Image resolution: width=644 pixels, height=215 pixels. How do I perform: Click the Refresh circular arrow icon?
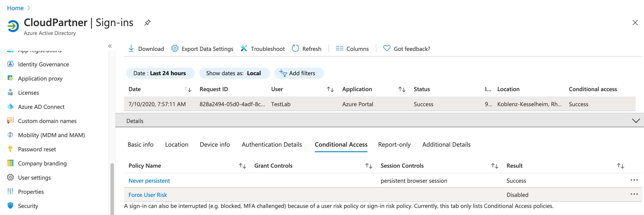coord(295,48)
